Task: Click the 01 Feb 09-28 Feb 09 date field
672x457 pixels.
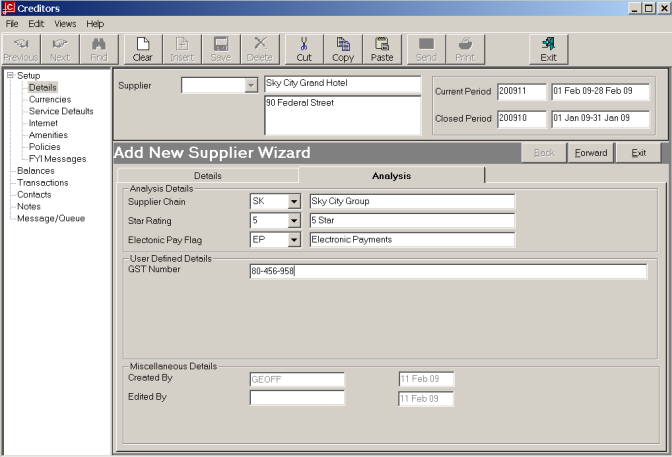Action: pyautogui.click(x=600, y=91)
